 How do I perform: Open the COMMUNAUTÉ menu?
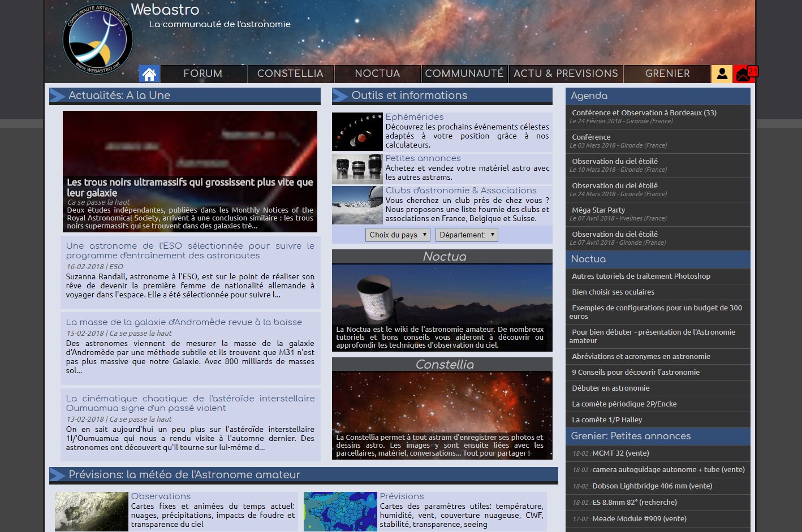click(x=464, y=74)
